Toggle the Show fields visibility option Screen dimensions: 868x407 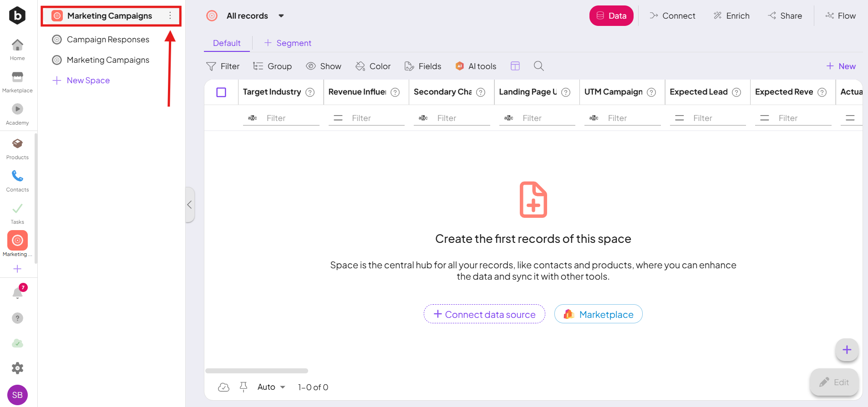pyautogui.click(x=324, y=66)
